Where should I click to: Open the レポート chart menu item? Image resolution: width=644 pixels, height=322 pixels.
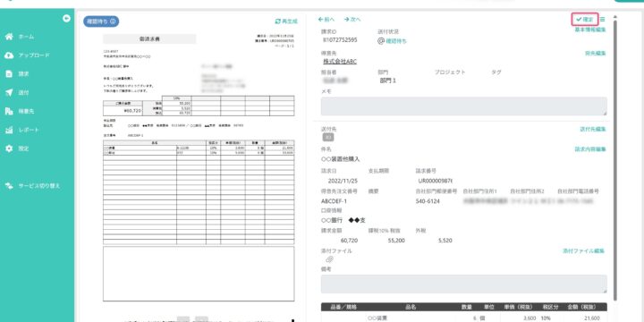pos(22,130)
